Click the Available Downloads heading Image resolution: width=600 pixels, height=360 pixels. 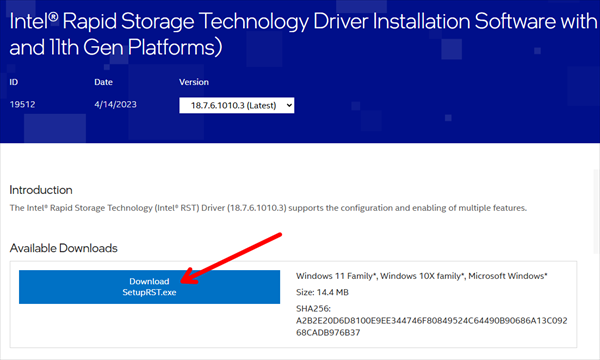coord(64,248)
